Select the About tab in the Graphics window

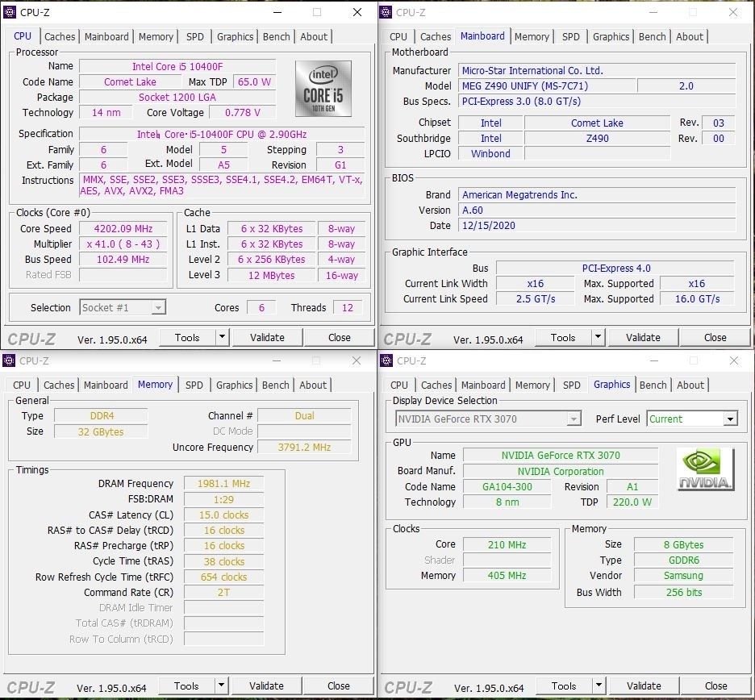[x=690, y=385]
